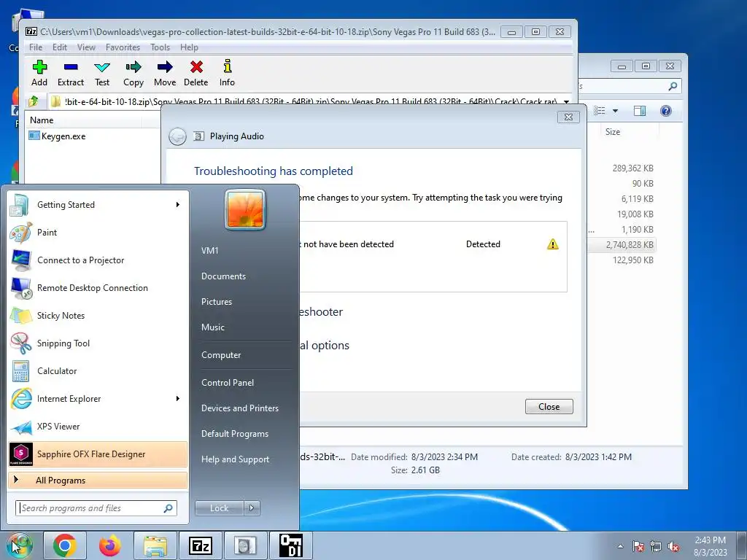This screenshot has height=560, width=747.
Task: Open the Explorer view options dropdown arrow
Action: click(x=615, y=111)
